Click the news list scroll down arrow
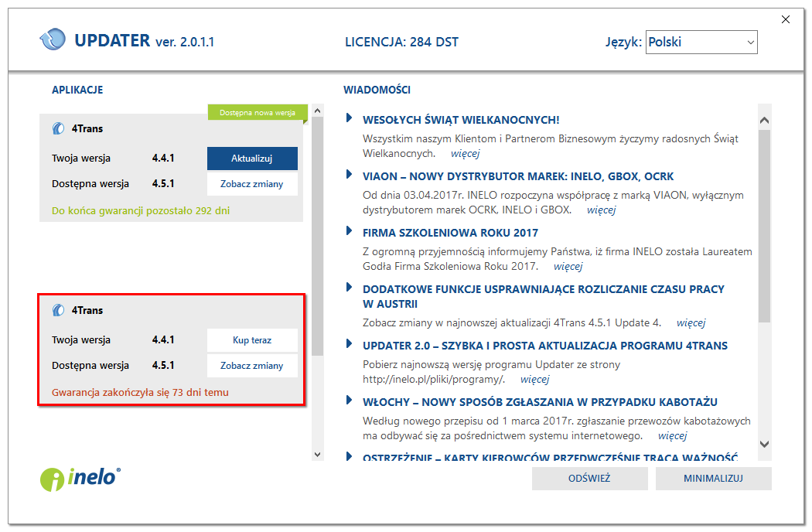The width and height of the screenshot is (812, 532). pyautogui.click(x=764, y=444)
